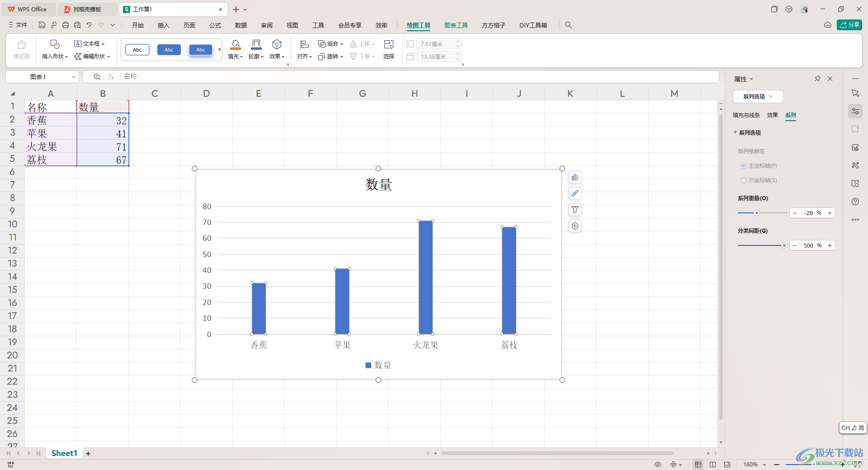Click the Print icon in quick access toolbar
The image size is (868, 470).
click(x=66, y=25)
